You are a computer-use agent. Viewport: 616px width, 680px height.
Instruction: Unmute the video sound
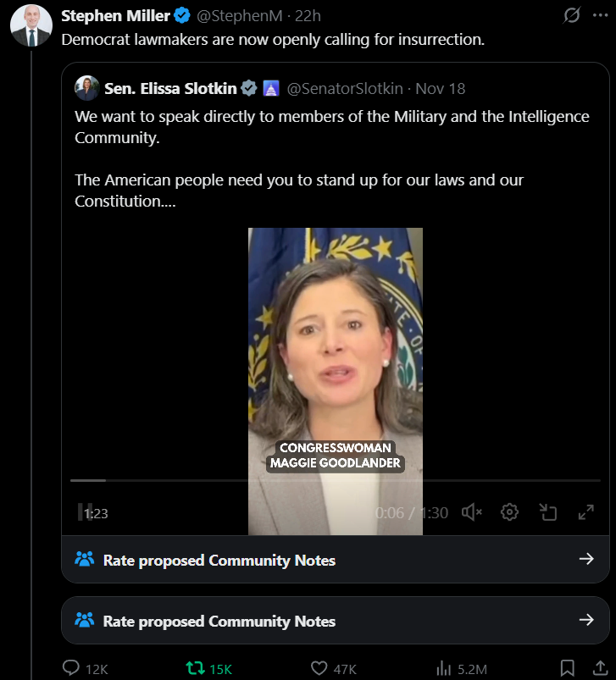click(472, 512)
